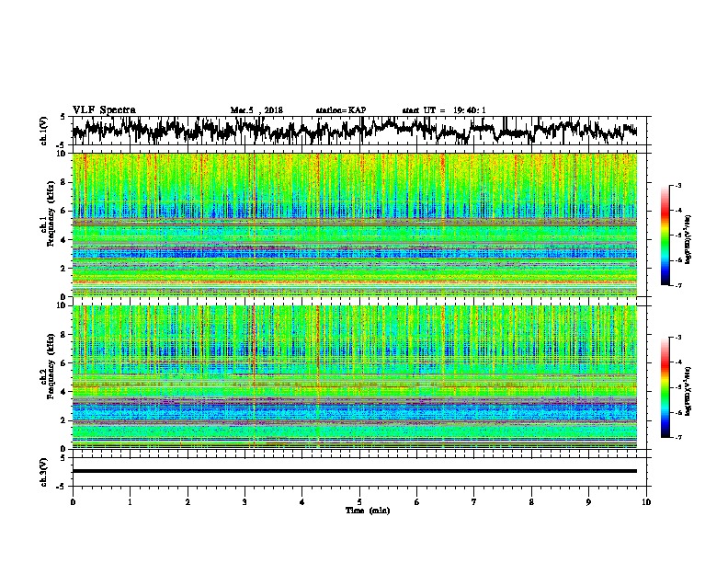
Task: Click the time axis end label "10"
Action: 646,502
